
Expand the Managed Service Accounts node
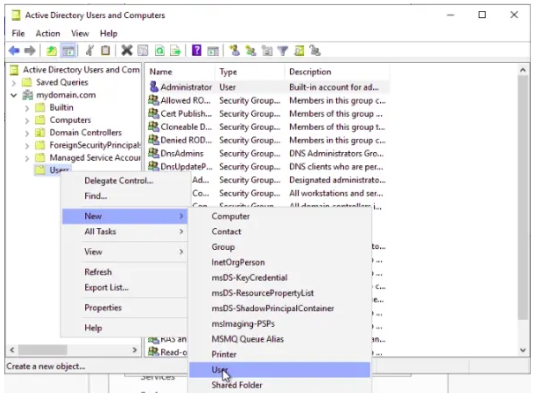[27, 158]
